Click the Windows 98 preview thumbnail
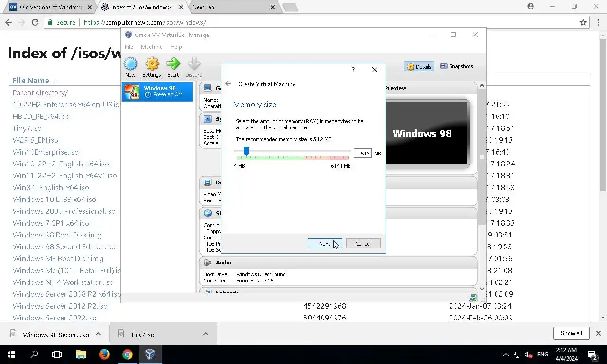This screenshot has height=364, width=607. 426,133
